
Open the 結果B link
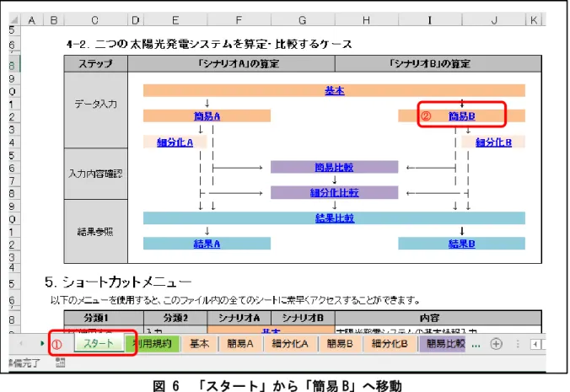point(462,244)
